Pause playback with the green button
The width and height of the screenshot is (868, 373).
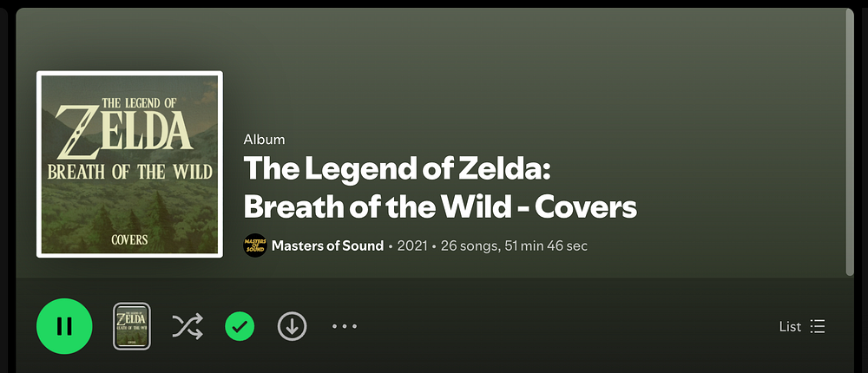click(64, 326)
